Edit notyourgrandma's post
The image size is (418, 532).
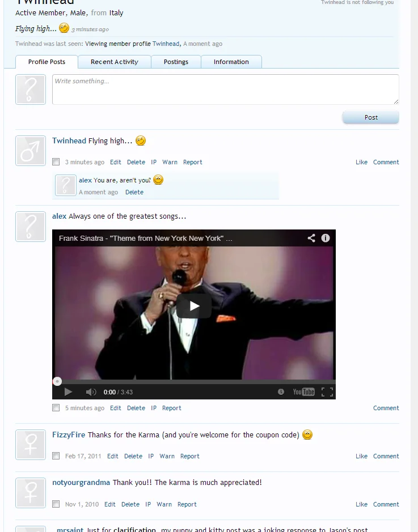[x=109, y=504]
